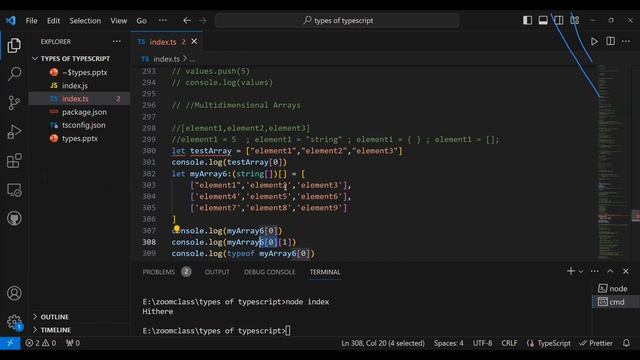The image size is (640, 360).
Task: Open the Explorer view in activity bar
Action: tap(14, 45)
